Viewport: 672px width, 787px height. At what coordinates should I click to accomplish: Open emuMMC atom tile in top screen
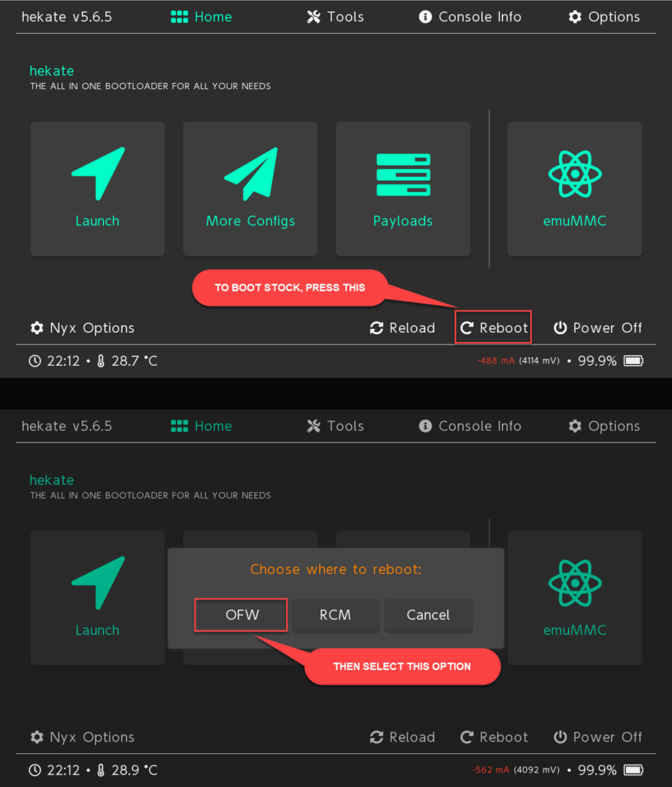(574, 189)
